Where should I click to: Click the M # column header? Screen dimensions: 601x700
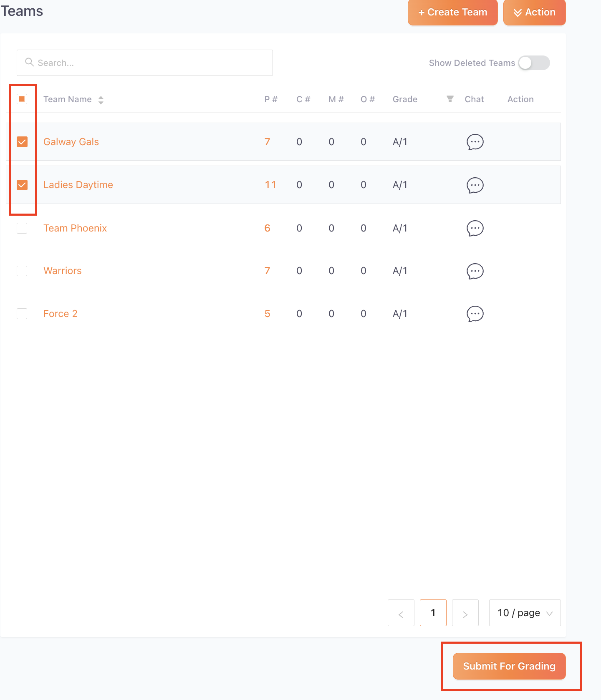point(336,99)
